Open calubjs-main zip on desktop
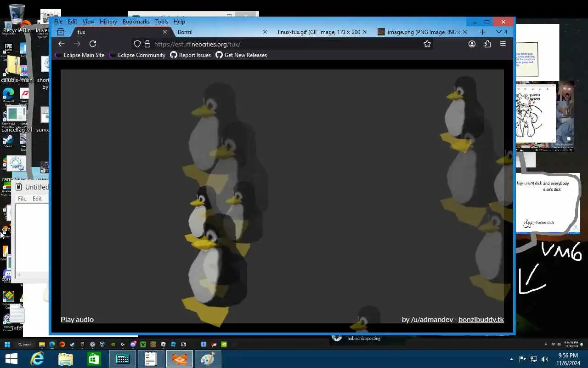The height and width of the screenshot is (368, 588). pyautogui.click(x=17, y=69)
